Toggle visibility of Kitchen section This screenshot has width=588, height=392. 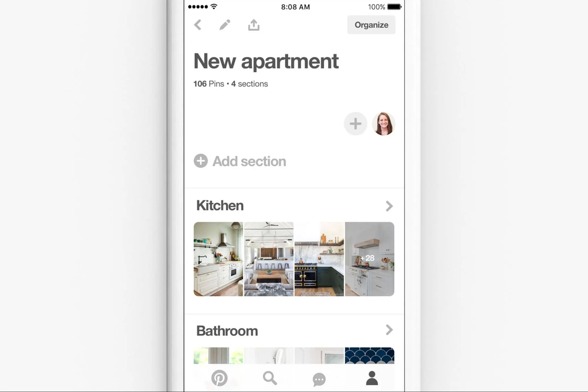click(389, 206)
